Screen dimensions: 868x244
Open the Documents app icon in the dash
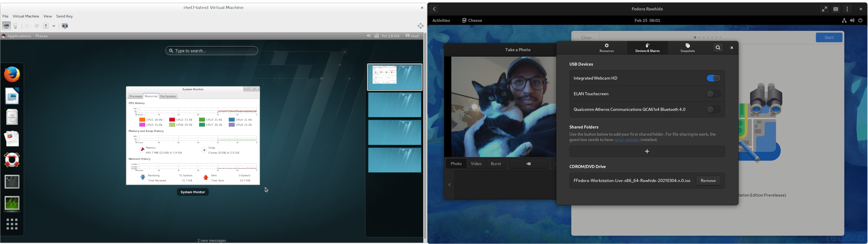pos(12,138)
